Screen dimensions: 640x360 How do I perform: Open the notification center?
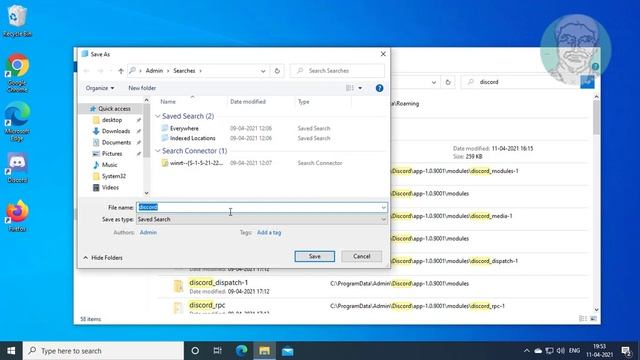pos(627,351)
